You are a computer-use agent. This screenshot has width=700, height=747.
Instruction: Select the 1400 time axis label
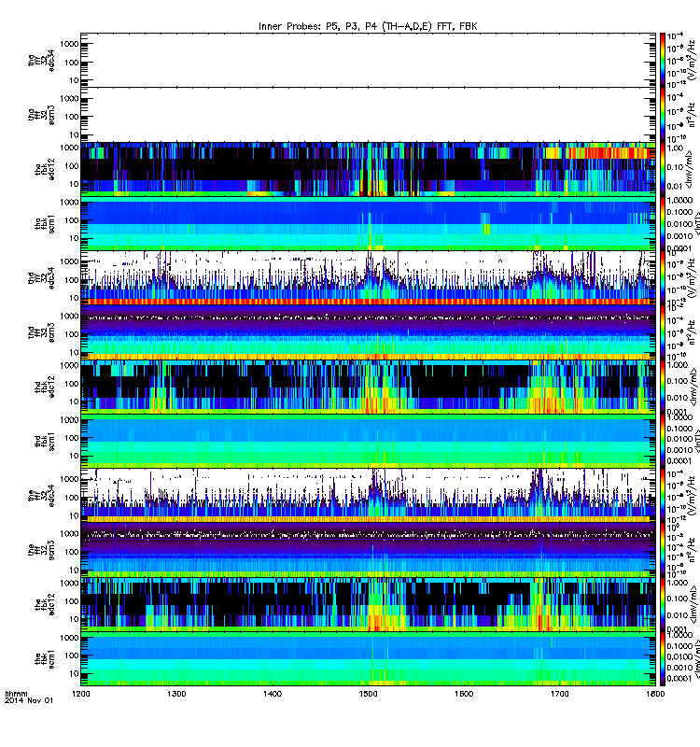tap(273, 694)
